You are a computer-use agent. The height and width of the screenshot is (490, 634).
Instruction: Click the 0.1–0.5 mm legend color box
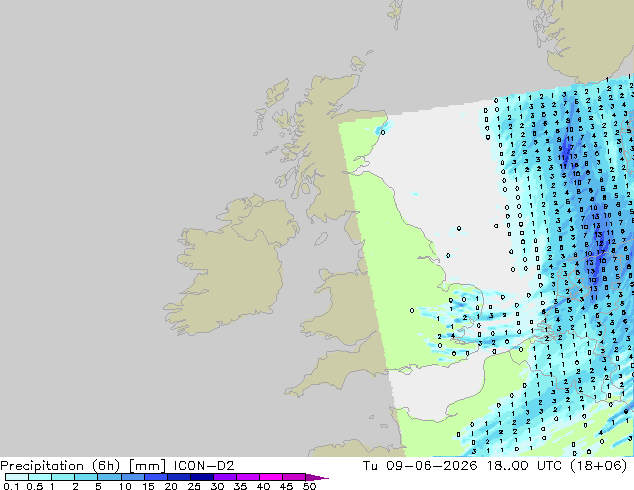click(x=17, y=477)
